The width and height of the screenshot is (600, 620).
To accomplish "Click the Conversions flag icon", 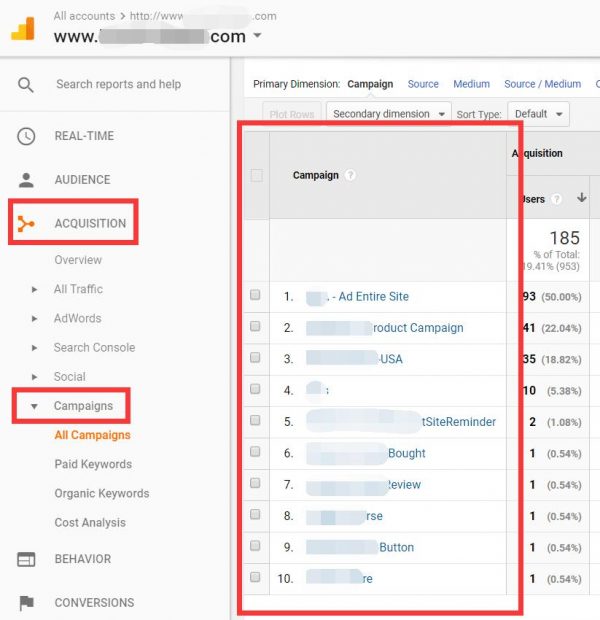I will [26, 603].
